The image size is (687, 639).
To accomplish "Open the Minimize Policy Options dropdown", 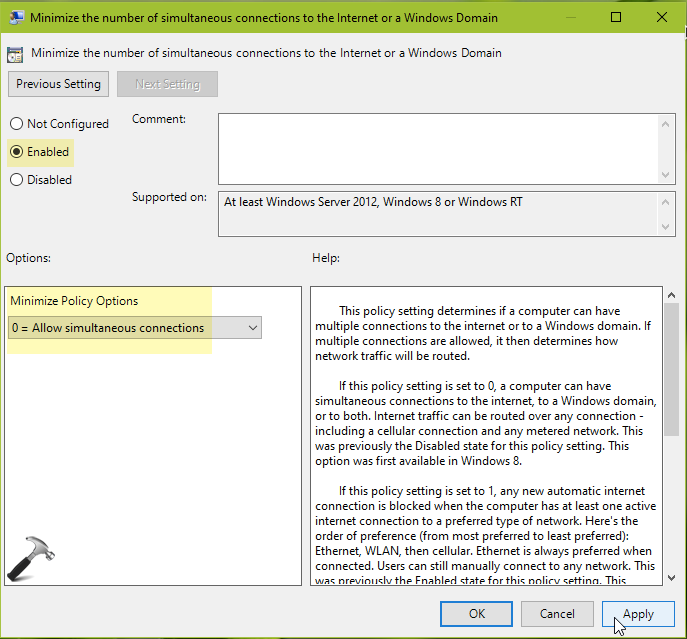I will click(135, 328).
